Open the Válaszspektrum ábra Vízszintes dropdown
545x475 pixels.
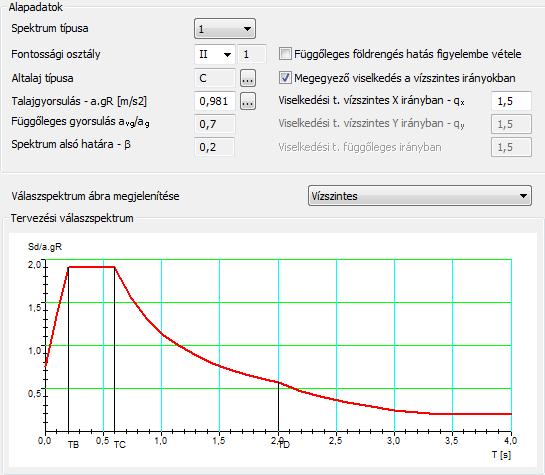pyautogui.click(x=420, y=196)
